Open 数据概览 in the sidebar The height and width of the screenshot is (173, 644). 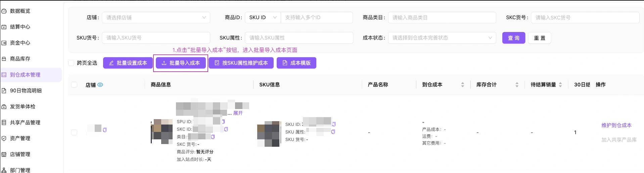[20, 11]
